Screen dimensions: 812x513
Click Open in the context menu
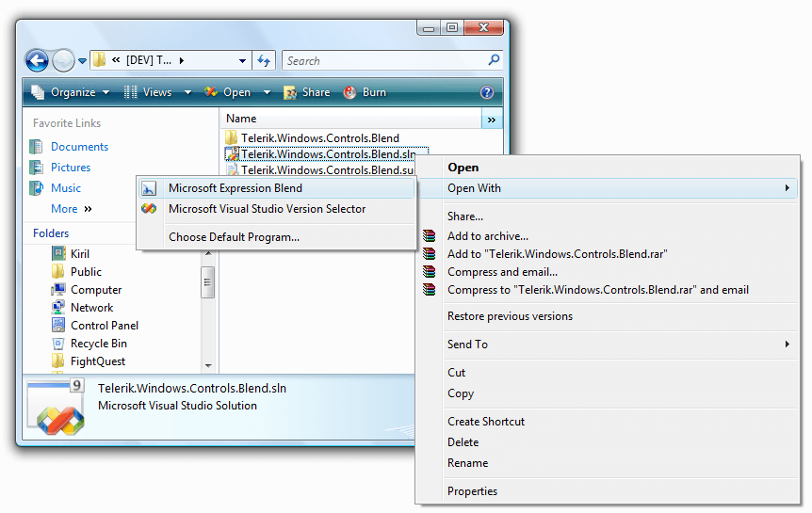click(608, 168)
